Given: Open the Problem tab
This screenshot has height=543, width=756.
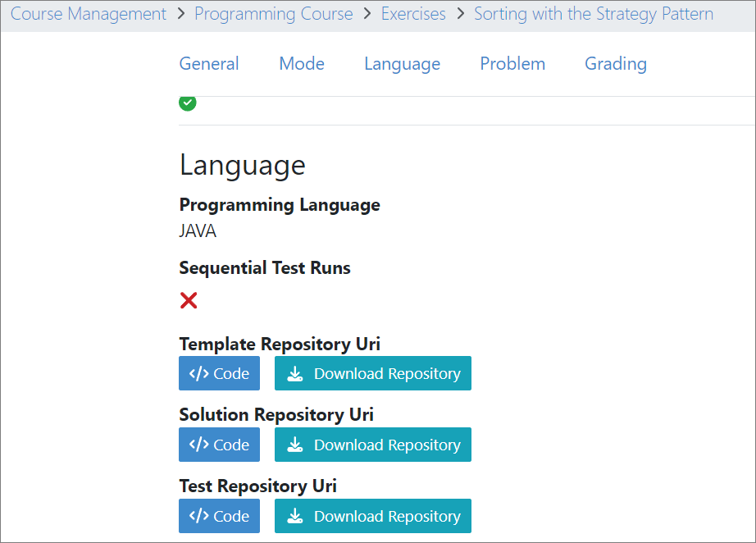Looking at the screenshot, I should (x=512, y=63).
